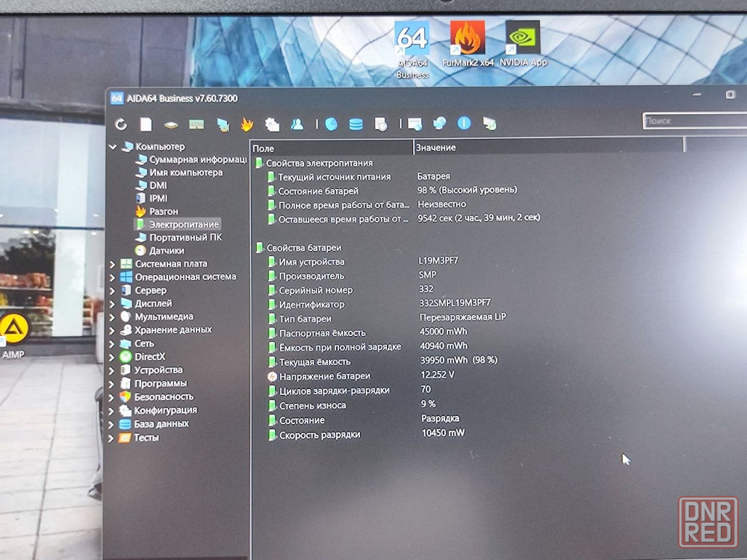Image resolution: width=747 pixels, height=560 pixels.
Task: Expand the Операционная система node arrow
Action: coord(113,277)
